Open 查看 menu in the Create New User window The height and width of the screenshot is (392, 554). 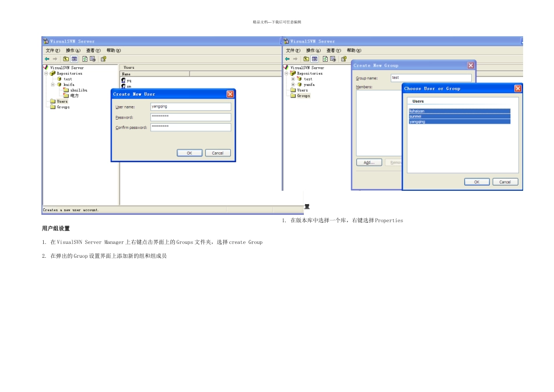pos(93,51)
